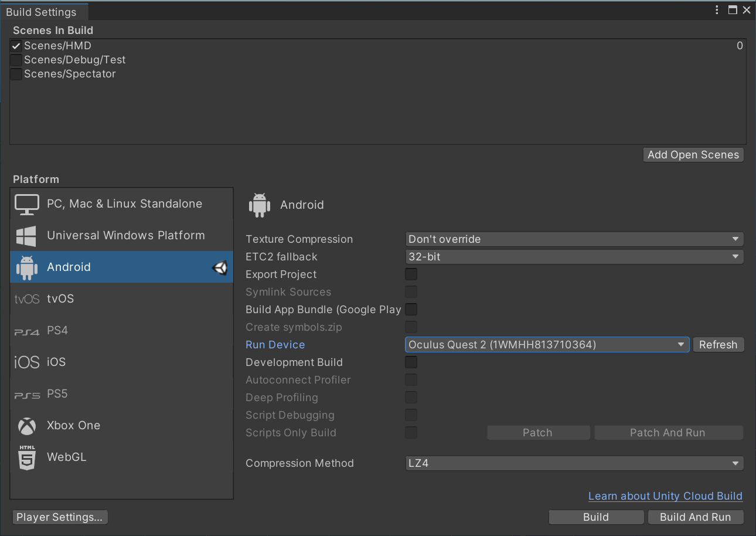Enable the Development Build checkbox
Viewport: 756px width, 536px height.
tap(411, 362)
